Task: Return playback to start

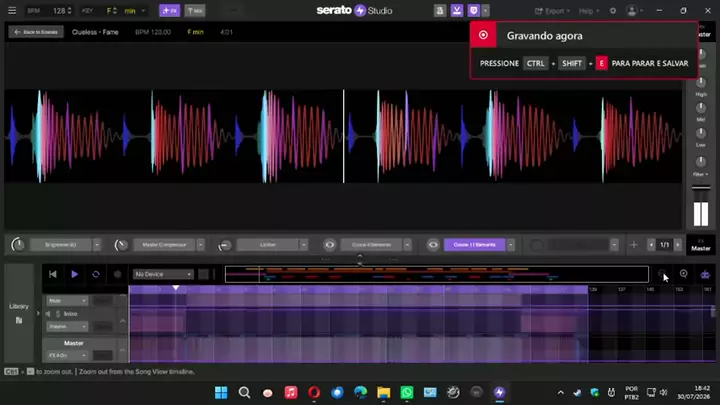Action: point(53,274)
